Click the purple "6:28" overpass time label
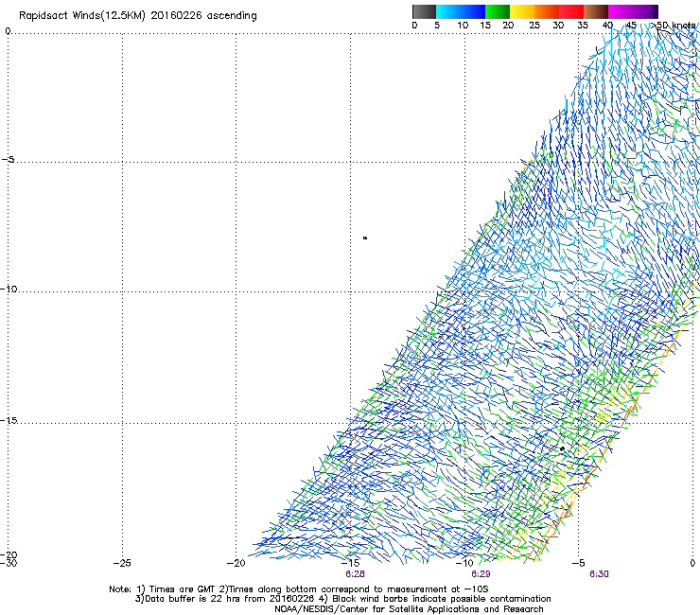 point(355,574)
